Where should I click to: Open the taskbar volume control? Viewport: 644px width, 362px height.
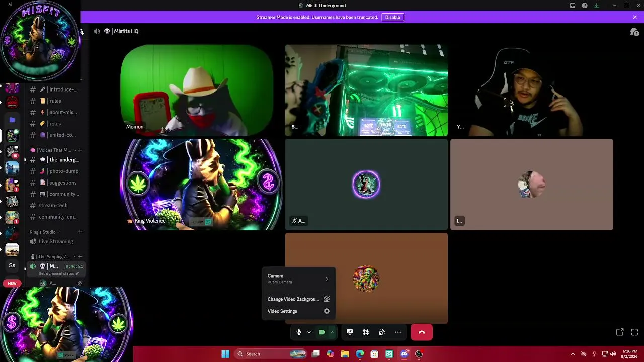(613, 354)
